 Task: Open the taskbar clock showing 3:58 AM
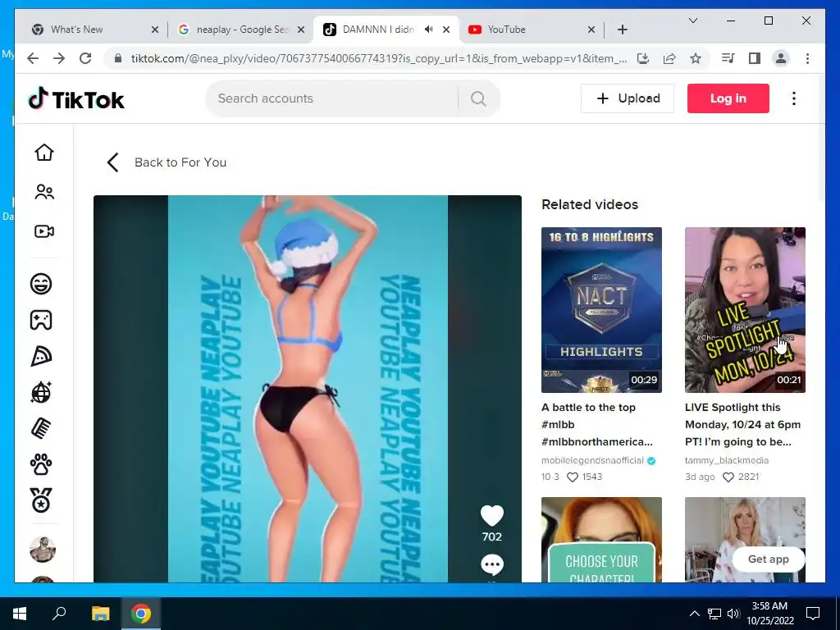point(769,614)
